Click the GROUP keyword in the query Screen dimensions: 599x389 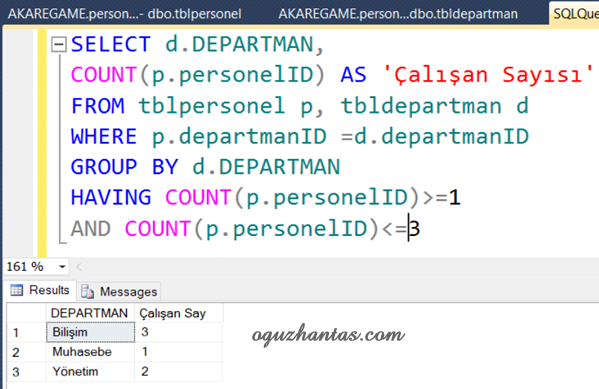pyautogui.click(x=104, y=167)
